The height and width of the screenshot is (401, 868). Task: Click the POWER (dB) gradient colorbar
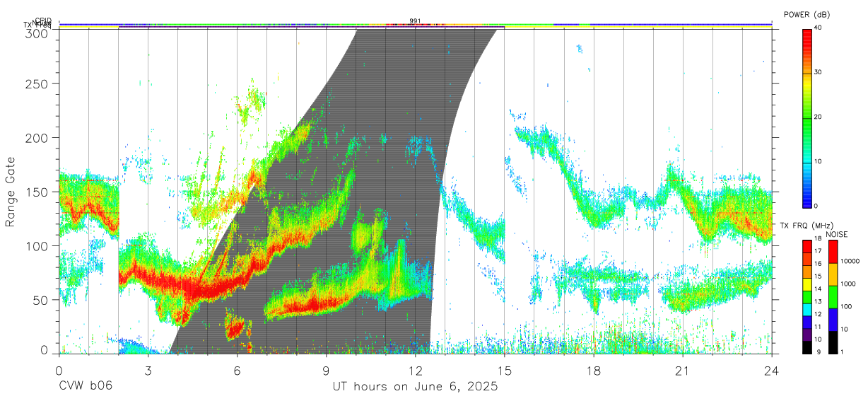tap(807, 117)
